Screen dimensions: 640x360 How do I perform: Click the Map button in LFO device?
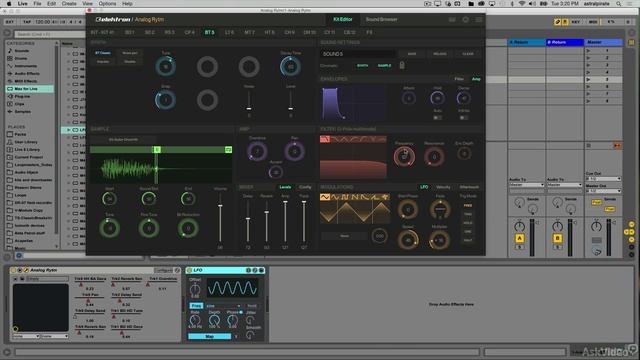click(209, 336)
